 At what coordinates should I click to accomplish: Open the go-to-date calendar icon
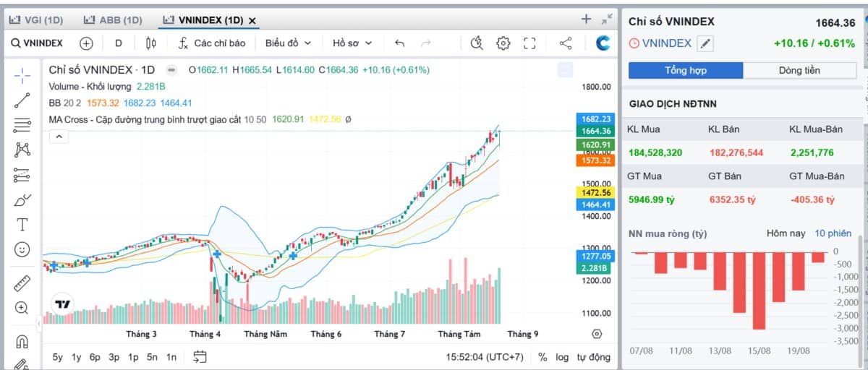point(200,356)
